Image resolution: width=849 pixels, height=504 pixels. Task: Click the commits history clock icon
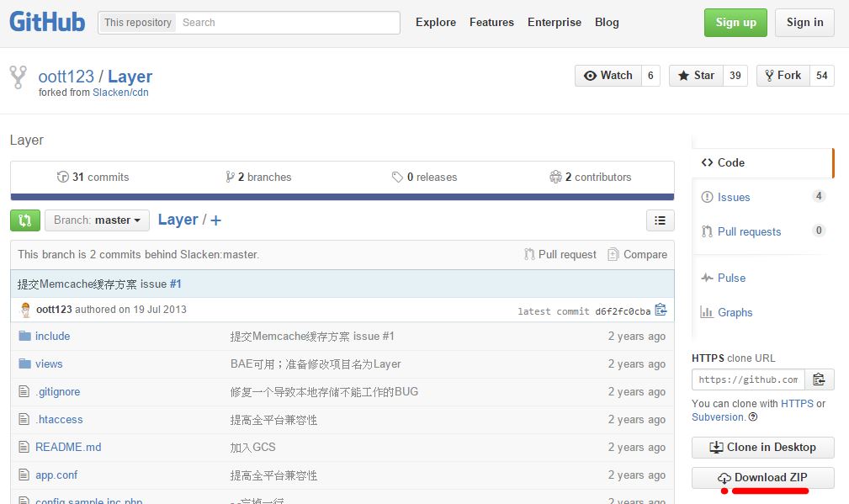pos(63,177)
